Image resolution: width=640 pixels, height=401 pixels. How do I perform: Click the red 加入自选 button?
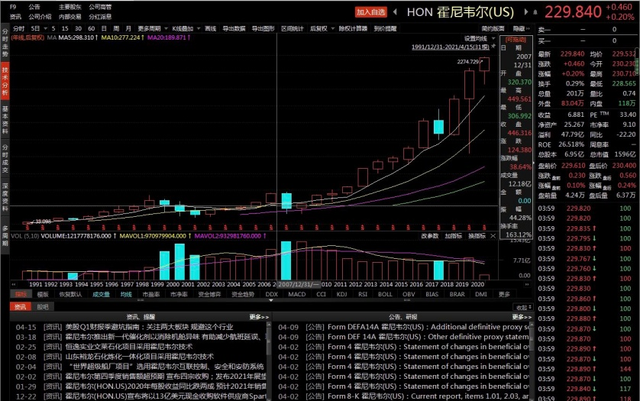(370, 12)
